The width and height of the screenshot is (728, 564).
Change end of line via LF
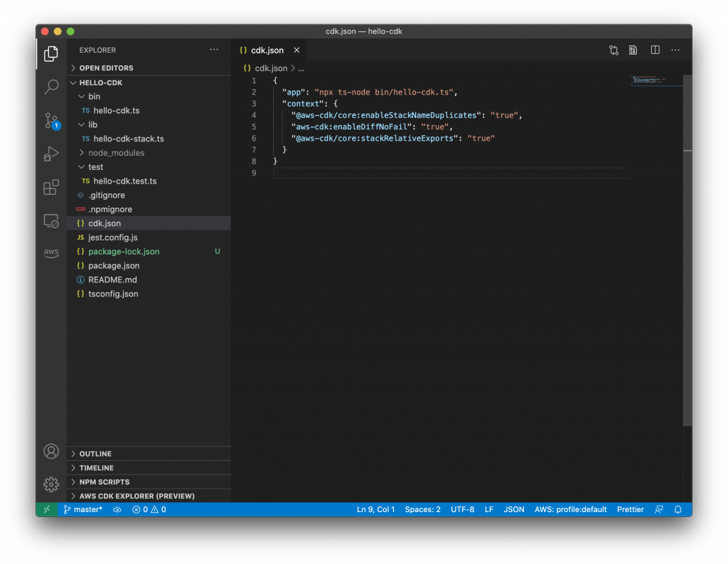(x=489, y=510)
